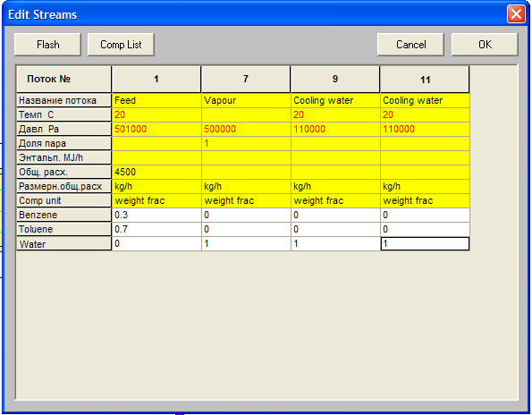Screen dimensions: 532x415
Task: Edit stream 11 pressure 110000
Action: pyautogui.click(x=425, y=129)
